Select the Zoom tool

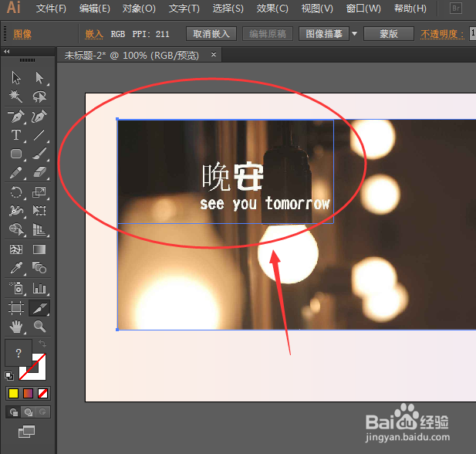coord(39,327)
